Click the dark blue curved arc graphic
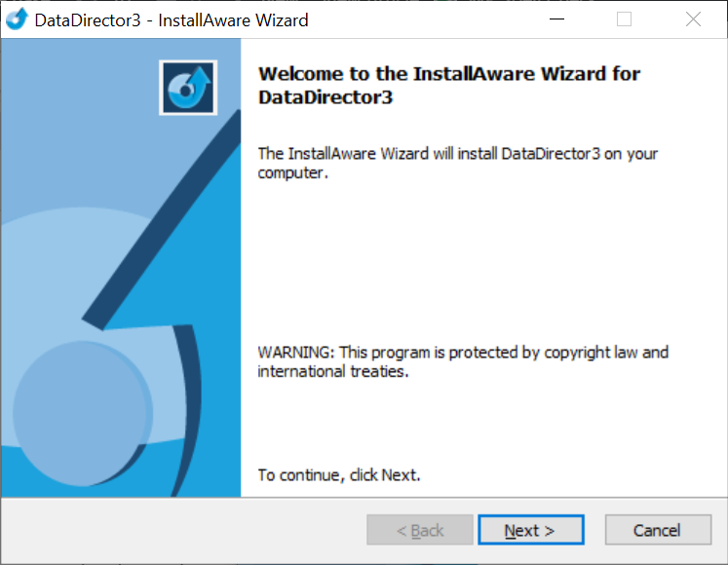This screenshot has width=728, height=565. coord(188,408)
